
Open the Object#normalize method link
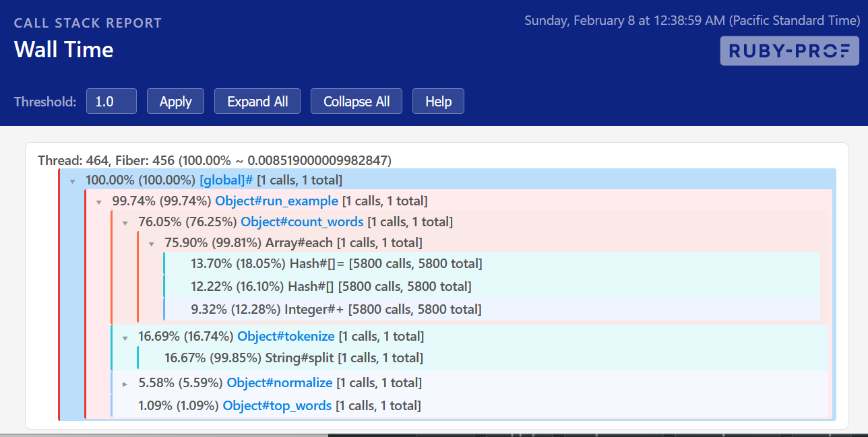coord(279,382)
